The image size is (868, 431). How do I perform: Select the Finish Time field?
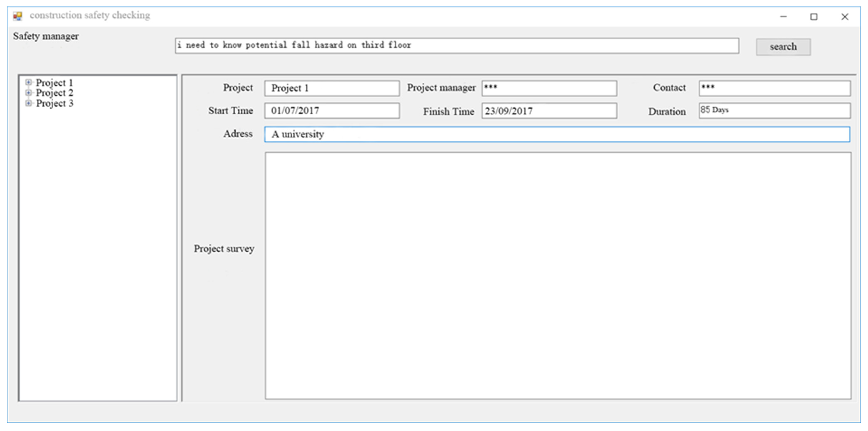point(549,111)
